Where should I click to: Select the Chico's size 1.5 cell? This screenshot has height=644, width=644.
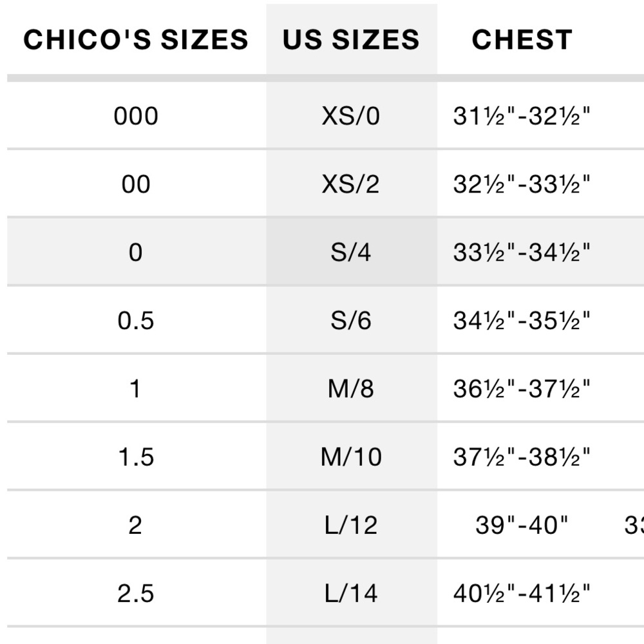tap(136, 457)
